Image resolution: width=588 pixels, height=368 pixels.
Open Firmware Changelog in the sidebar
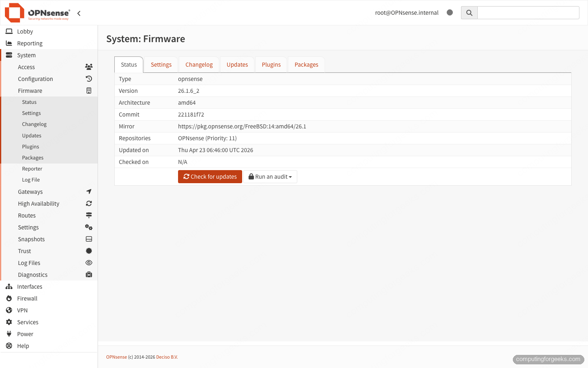click(x=49, y=124)
